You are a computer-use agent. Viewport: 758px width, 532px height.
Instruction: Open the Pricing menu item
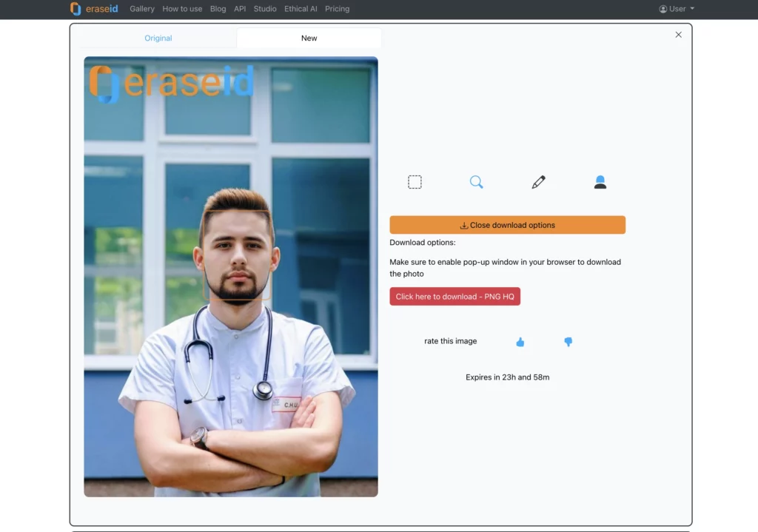tap(337, 8)
